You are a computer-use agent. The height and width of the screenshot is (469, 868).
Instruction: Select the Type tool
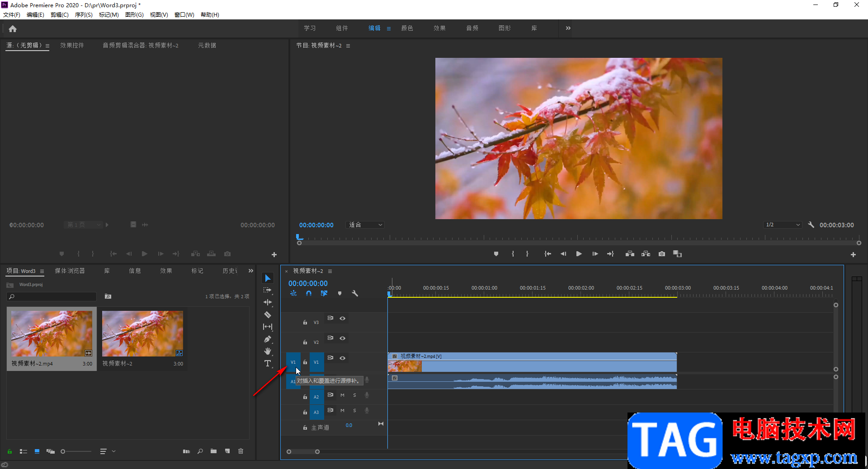pos(268,363)
